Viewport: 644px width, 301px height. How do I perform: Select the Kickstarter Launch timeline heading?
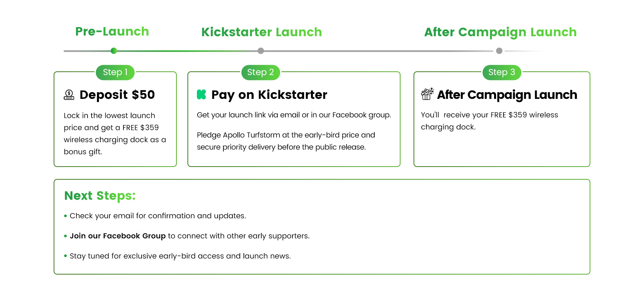point(262,32)
